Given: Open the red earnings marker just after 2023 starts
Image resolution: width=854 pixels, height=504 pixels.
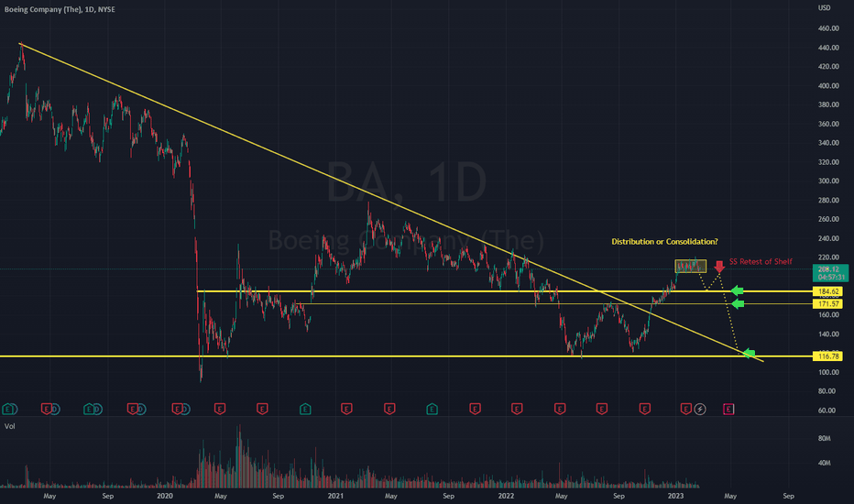Looking at the screenshot, I should click(686, 409).
